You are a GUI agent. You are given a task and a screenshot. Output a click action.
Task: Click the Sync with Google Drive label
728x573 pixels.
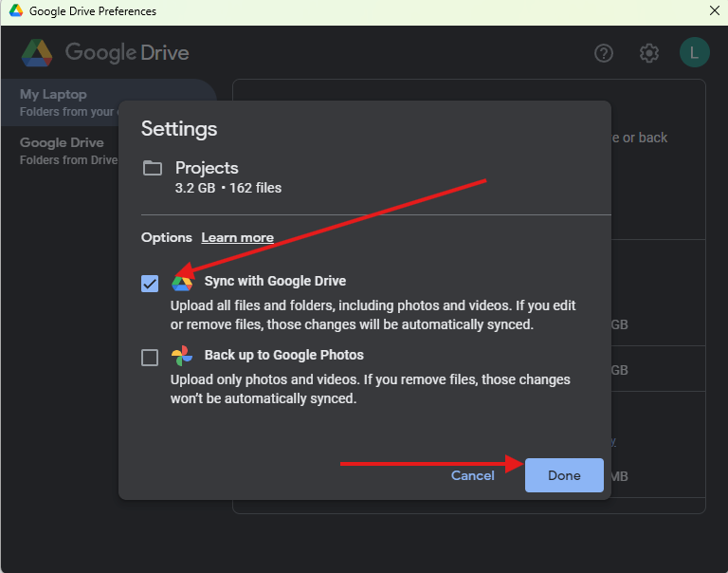(x=275, y=281)
